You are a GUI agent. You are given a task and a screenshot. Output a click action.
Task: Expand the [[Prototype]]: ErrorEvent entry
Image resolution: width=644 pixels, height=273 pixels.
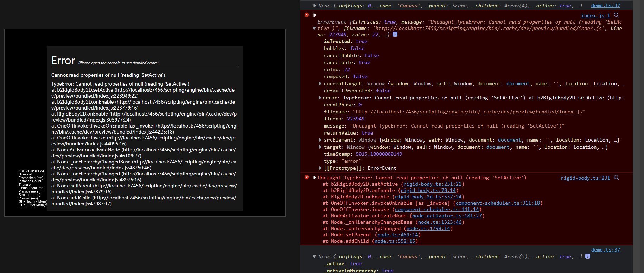coord(320,168)
